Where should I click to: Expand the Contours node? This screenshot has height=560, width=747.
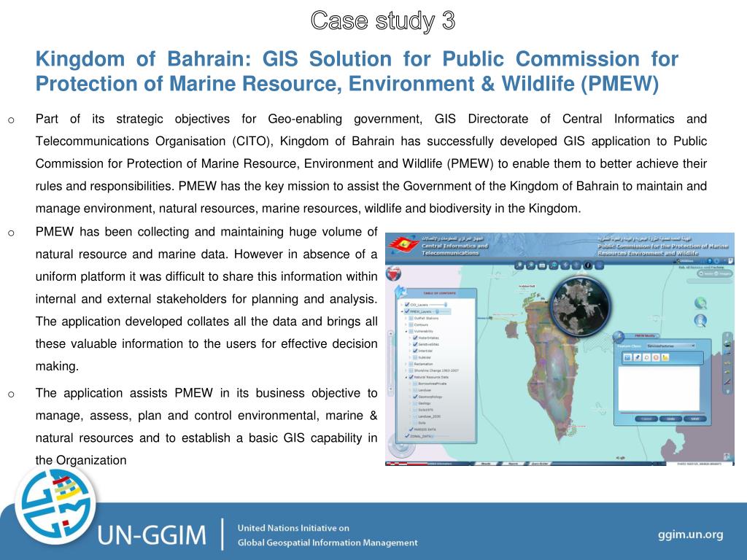click(406, 324)
